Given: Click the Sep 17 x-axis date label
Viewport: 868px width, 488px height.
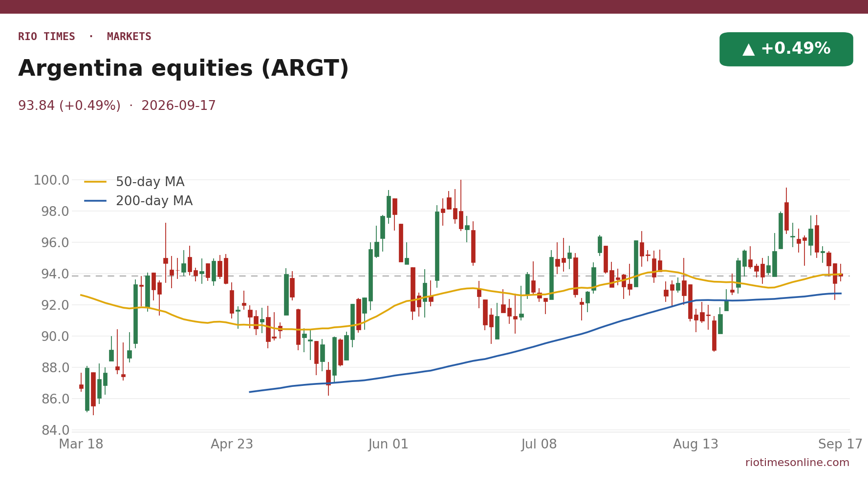Looking at the screenshot, I should click(841, 445).
